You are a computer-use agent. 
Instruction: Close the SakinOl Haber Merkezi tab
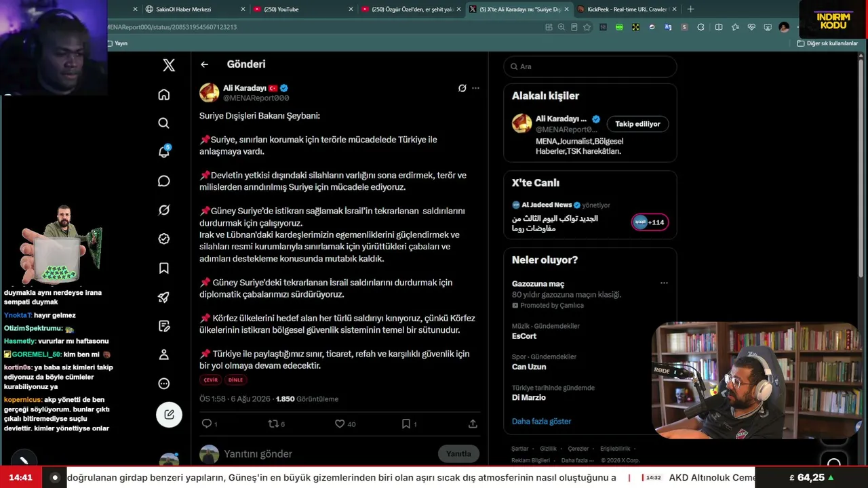click(x=243, y=9)
